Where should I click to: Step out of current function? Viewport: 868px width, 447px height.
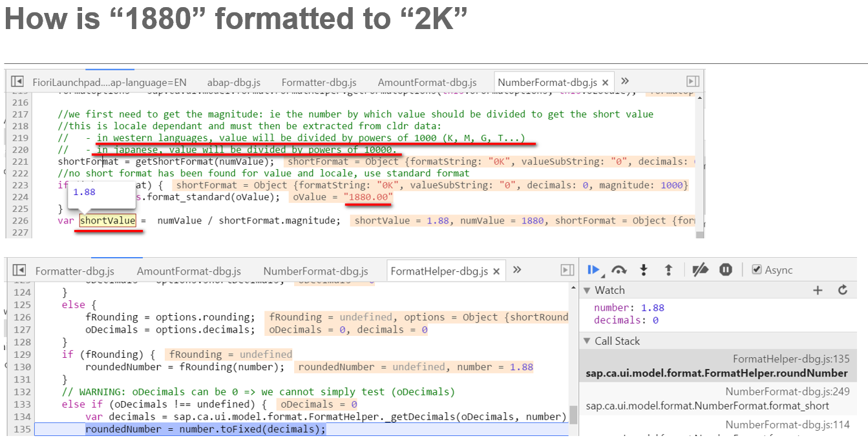click(668, 270)
